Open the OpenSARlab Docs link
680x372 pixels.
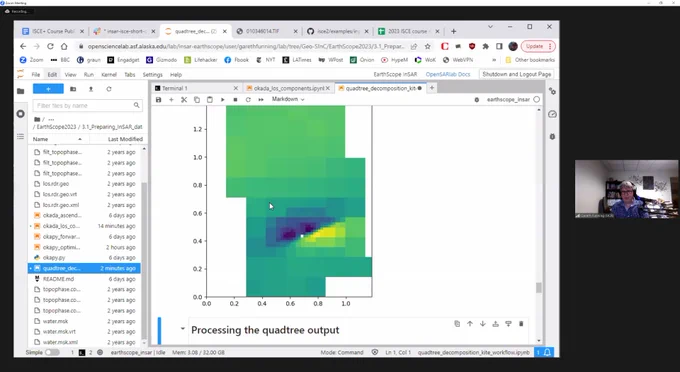pos(448,75)
